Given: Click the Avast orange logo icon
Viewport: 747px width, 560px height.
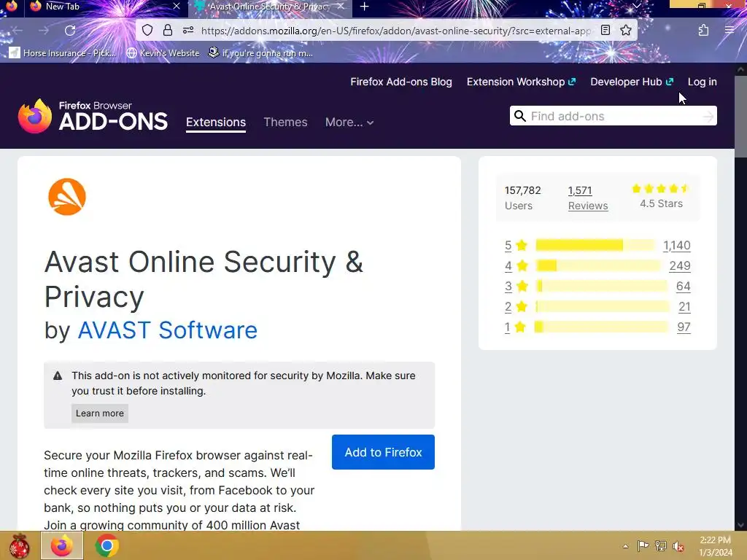Looking at the screenshot, I should pos(67,197).
